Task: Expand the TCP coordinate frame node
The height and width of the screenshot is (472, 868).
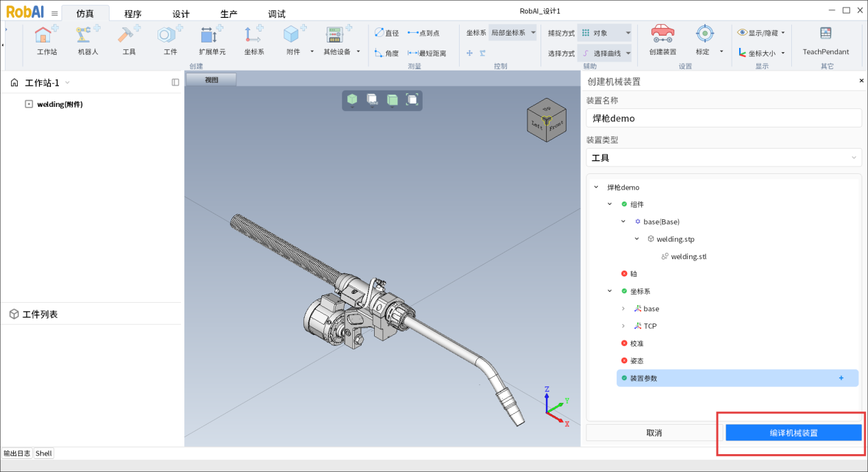Action: (623, 326)
